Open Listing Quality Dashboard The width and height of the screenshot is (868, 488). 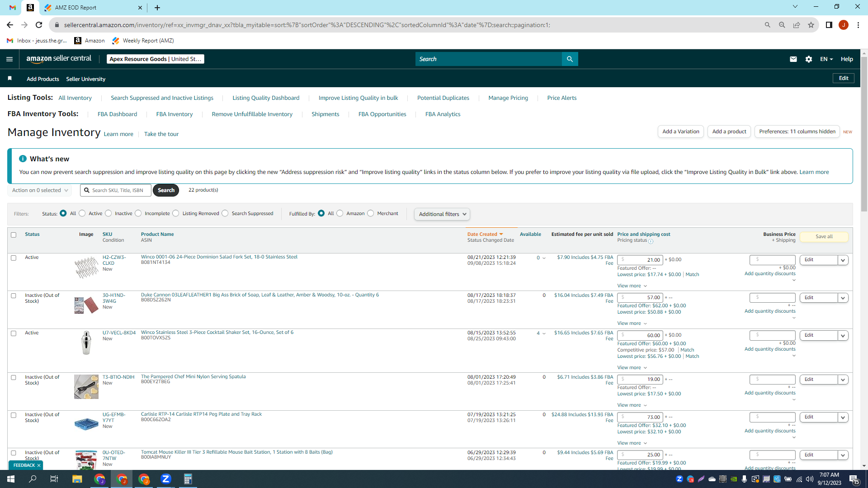[266, 98]
